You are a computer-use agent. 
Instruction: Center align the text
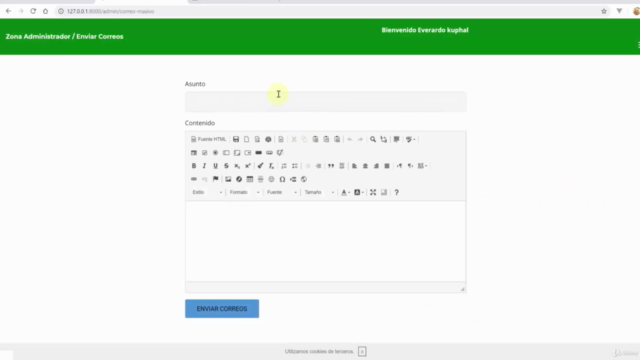click(365, 166)
